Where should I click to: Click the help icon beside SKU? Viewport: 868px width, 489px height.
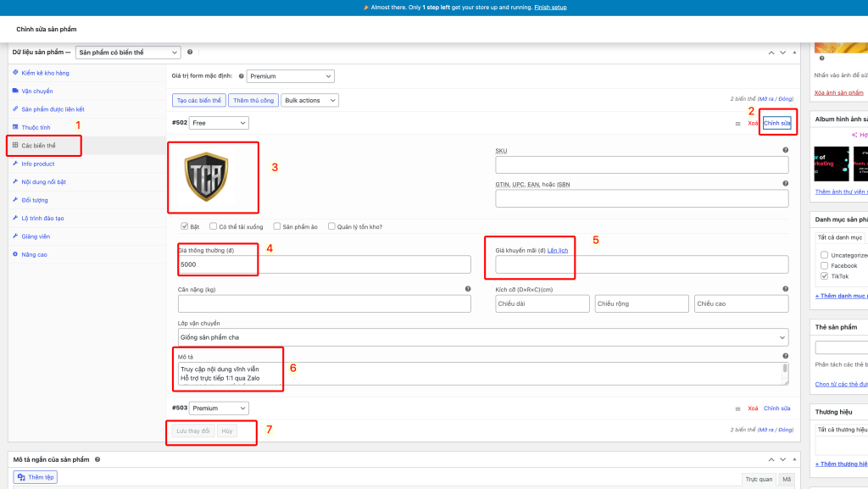pyautogui.click(x=785, y=151)
